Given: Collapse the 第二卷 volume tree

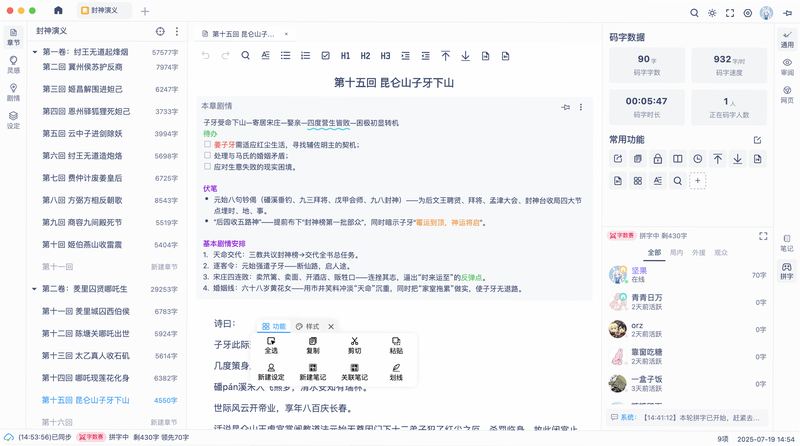Looking at the screenshot, I should 35,289.
